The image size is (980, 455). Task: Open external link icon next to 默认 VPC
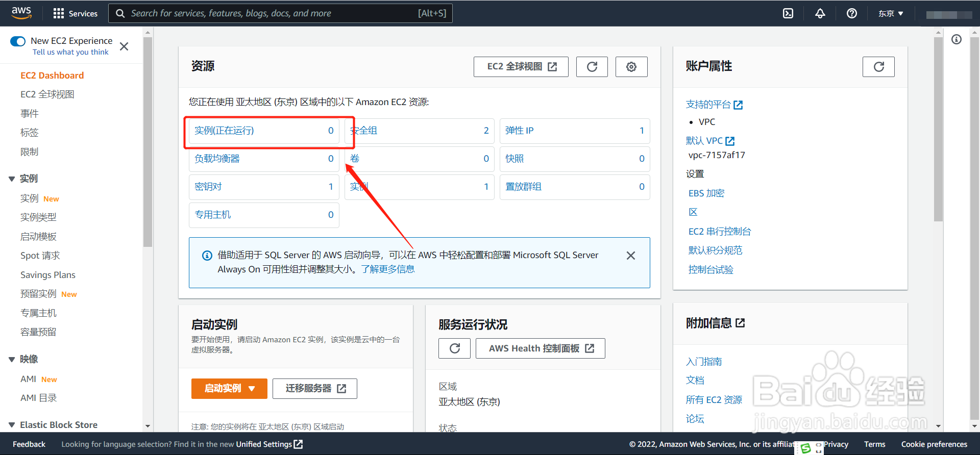[730, 141]
